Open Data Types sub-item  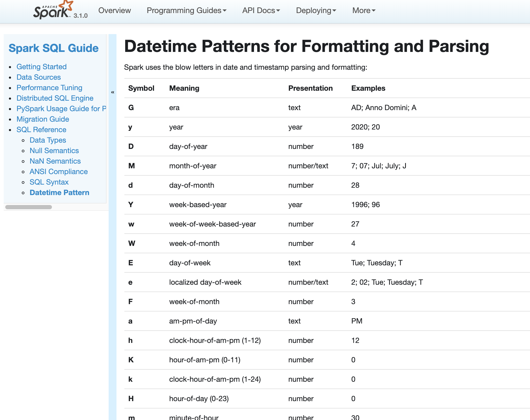click(x=48, y=140)
